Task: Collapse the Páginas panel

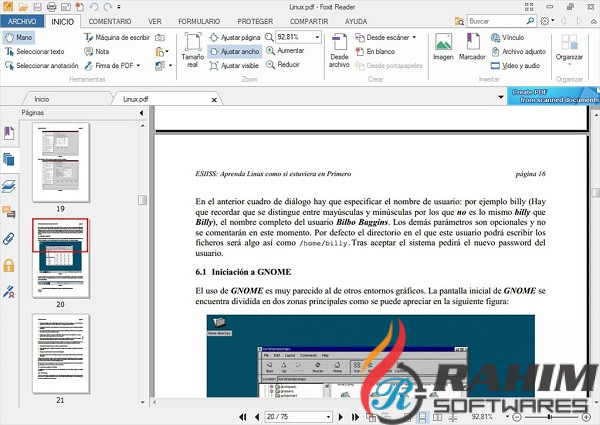Action: 142,113
